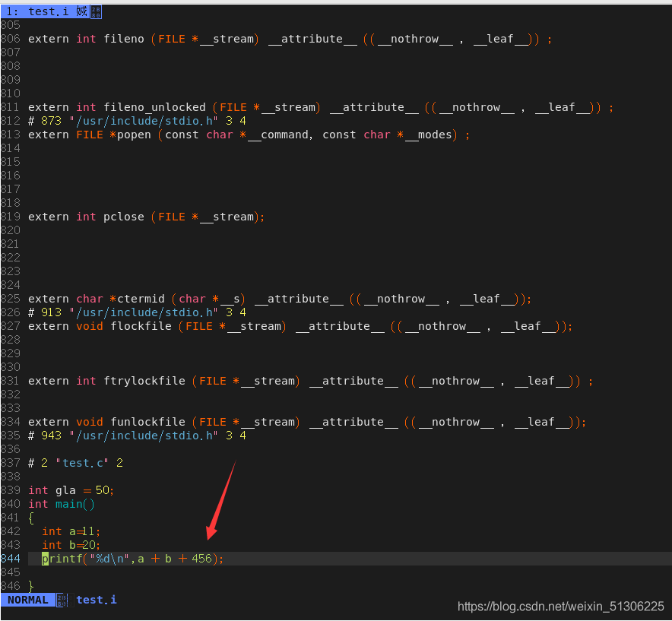Click the test.i filename in status line
This screenshot has height=621, width=672.
pos(97,600)
